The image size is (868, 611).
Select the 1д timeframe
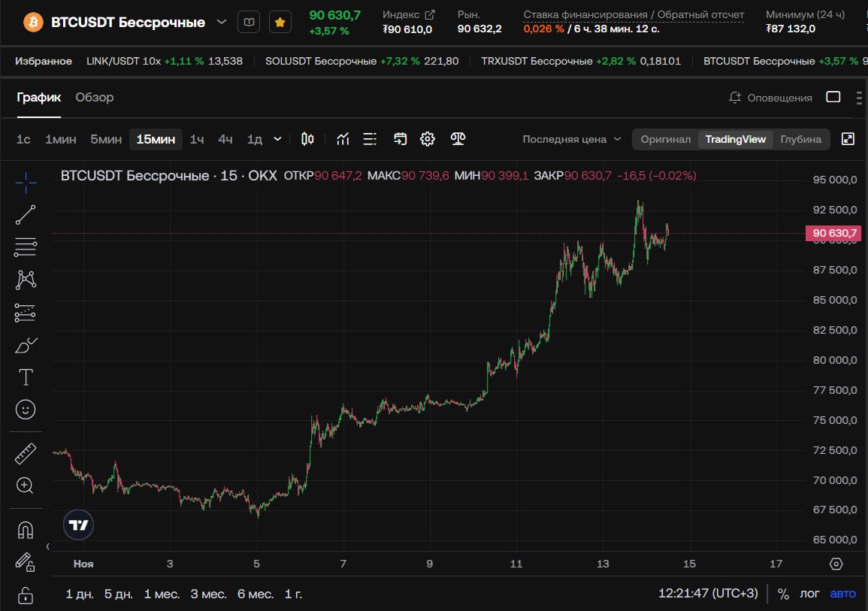click(255, 139)
